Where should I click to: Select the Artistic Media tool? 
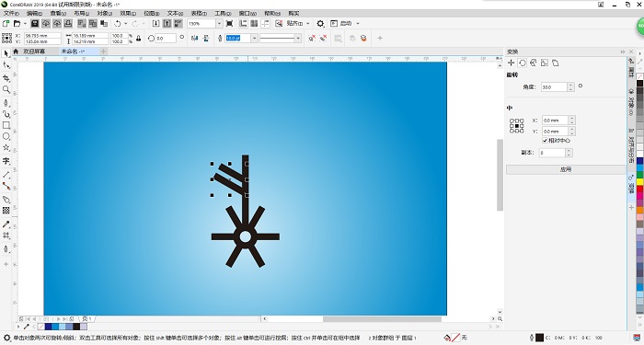[6, 114]
